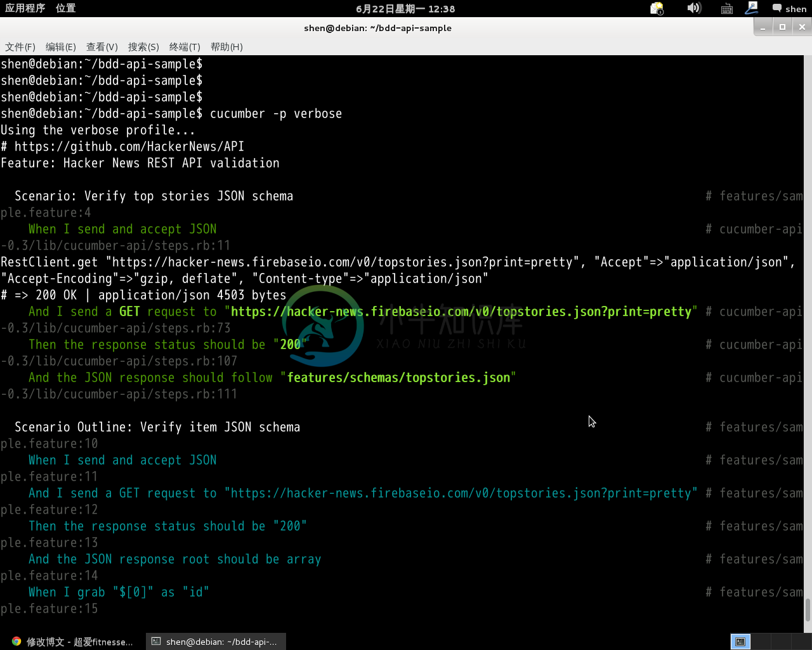The width and height of the screenshot is (812, 650).
Task: Click 'When I grab "$[0]" as "id"' line
Action: [x=119, y=592]
